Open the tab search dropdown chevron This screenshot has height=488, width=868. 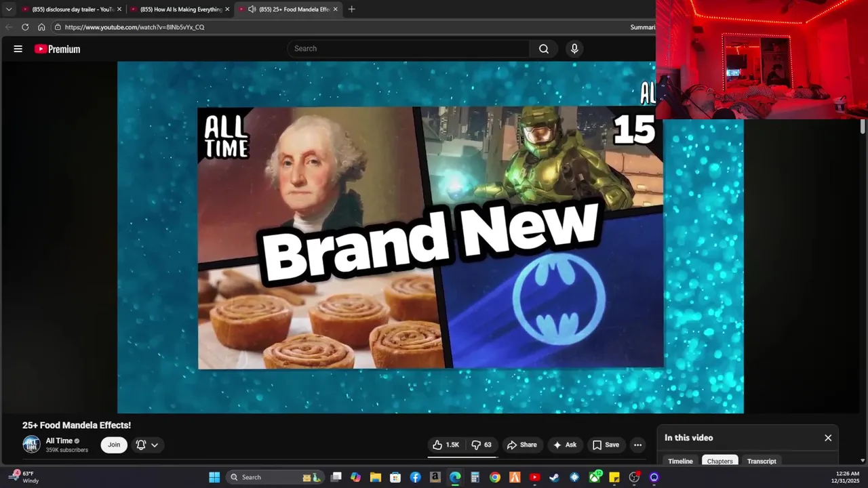9,9
